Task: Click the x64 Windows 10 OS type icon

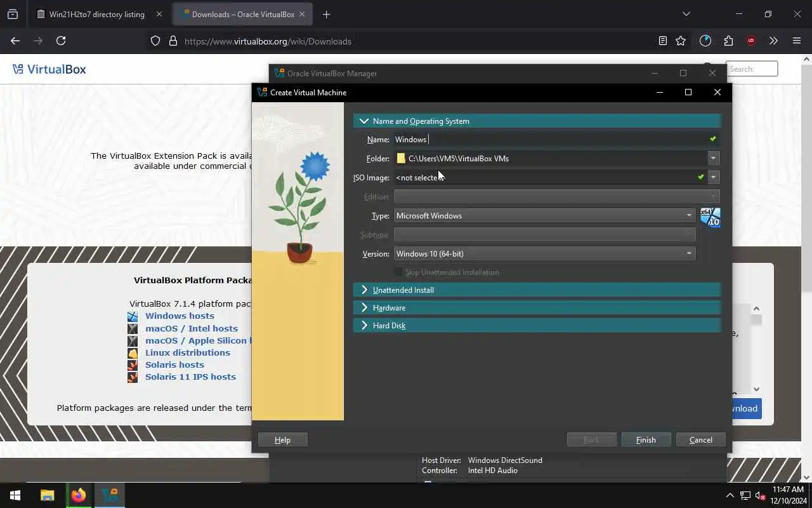Action: (710, 217)
